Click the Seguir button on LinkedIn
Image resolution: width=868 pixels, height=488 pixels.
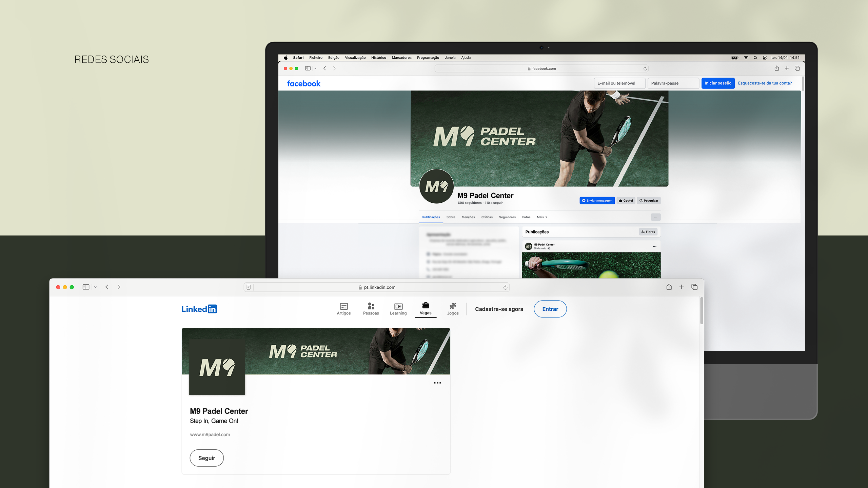point(206,458)
